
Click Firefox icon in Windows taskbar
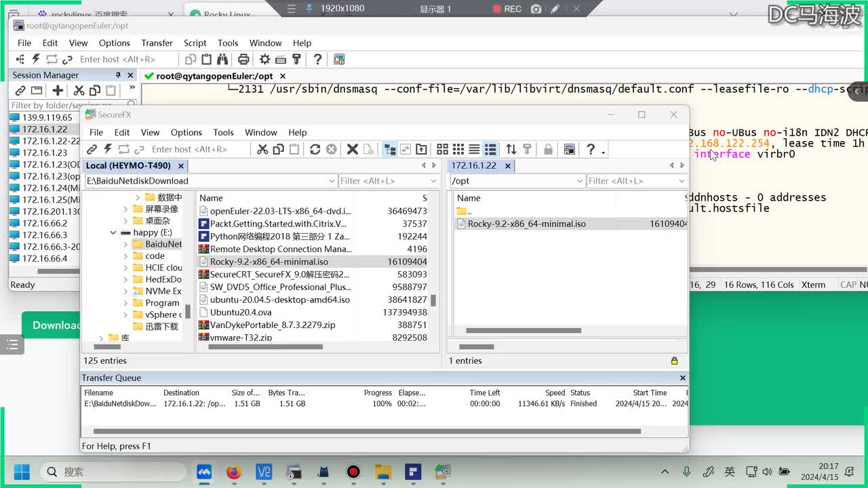pos(234,472)
